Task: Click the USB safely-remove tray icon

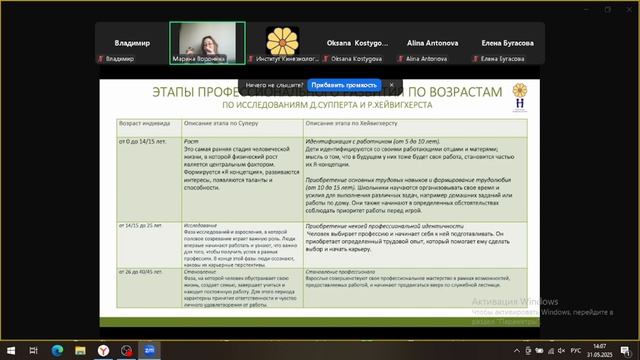Action: pyautogui.click(x=528, y=351)
